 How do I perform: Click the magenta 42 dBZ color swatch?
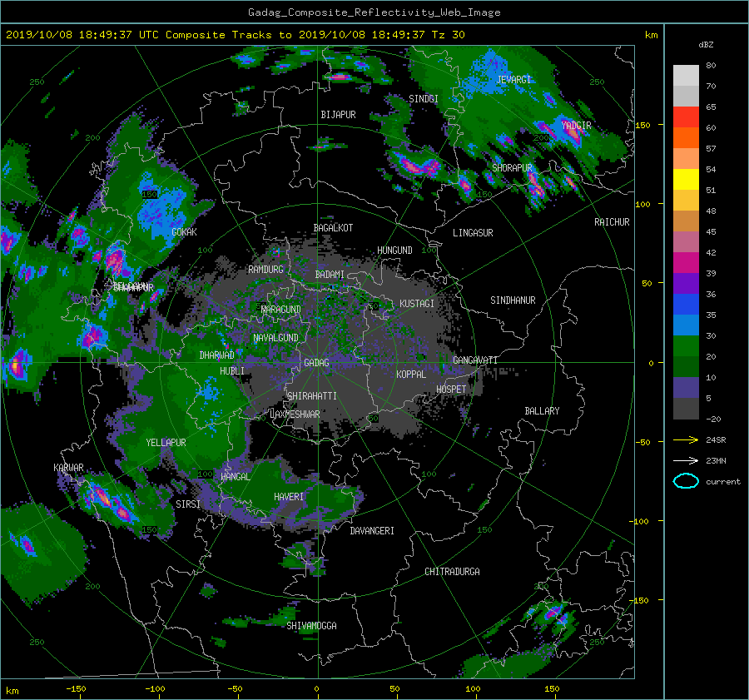tap(686, 263)
